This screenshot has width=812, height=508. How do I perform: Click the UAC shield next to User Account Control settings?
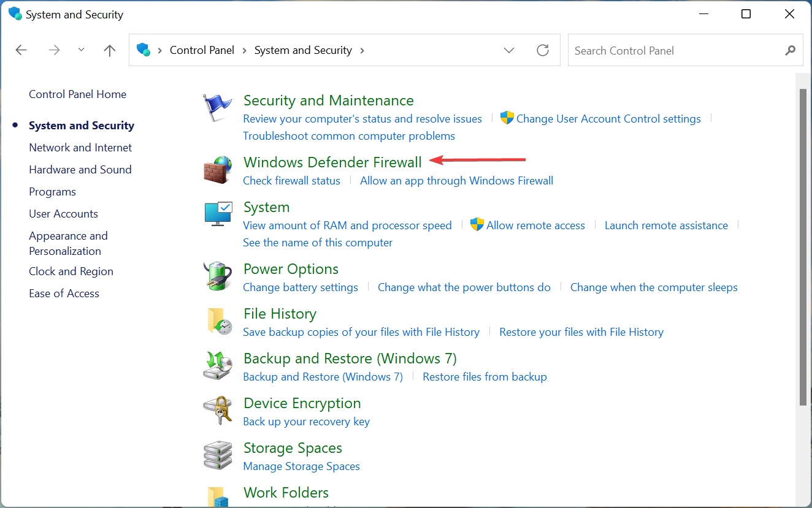(x=507, y=117)
